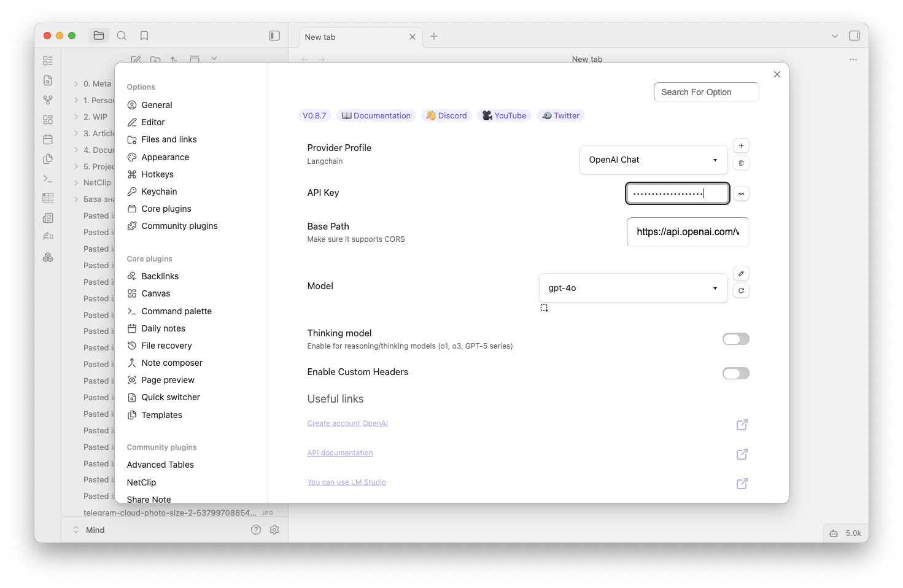Focus the Search For Option field
The height and width of the screenshot is (588, 903).
[x=707, y=92]
